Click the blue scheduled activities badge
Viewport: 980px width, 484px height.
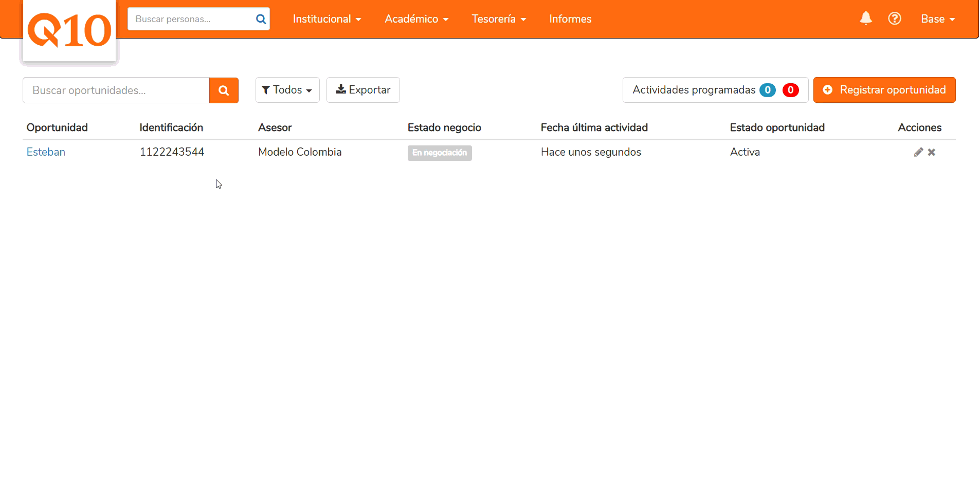[x=768, y=90]
